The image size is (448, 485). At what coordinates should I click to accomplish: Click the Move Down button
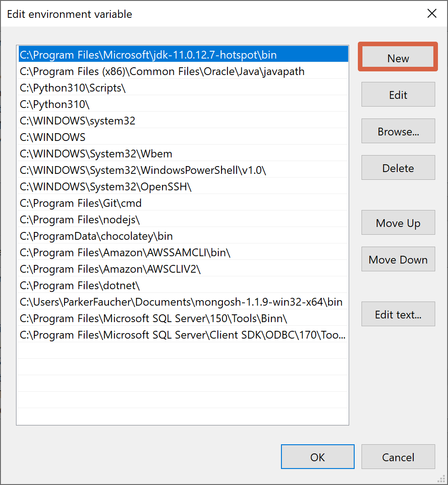(x=398, y=260)
